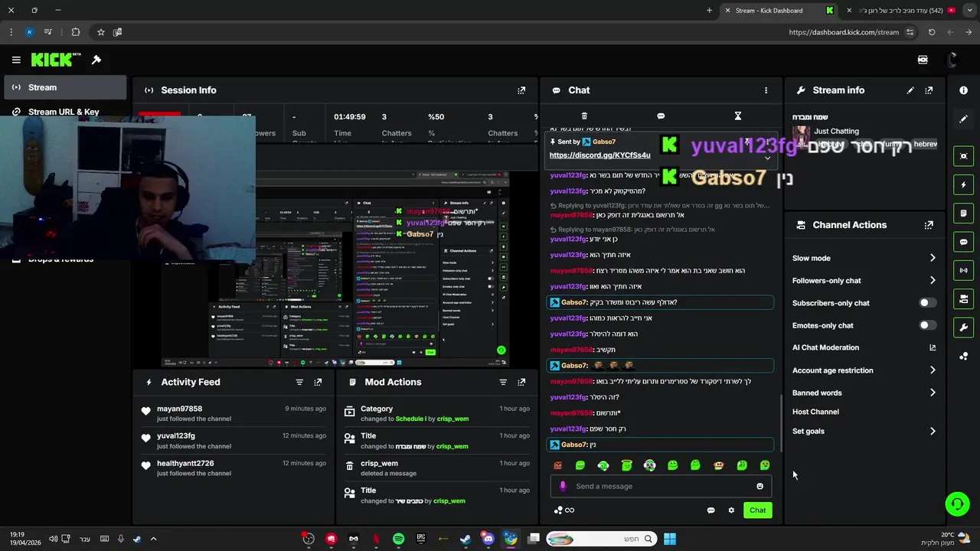The width and height of the screenshot is (980, 551).
Task: Open AI Chat Moderation external link
Action: pyautogui.click(x=933, y=347)
